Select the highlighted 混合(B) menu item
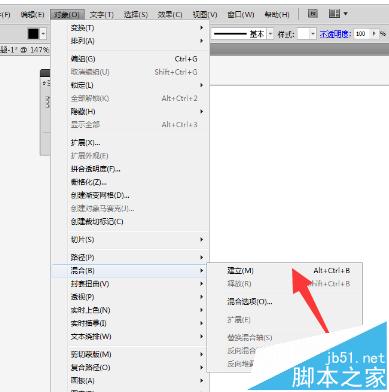Image resolution: width=389 pixels, height=392 pixels. click(x=130, y=271)
